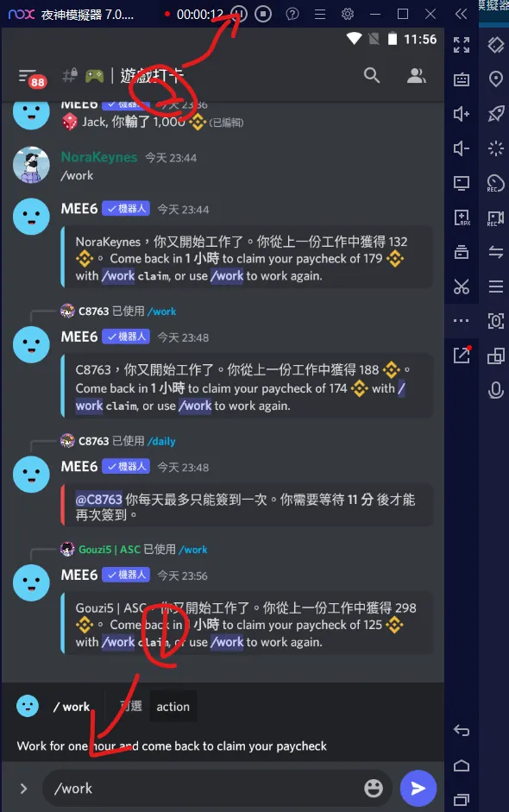Click Nox volume down icon
Image resolution: width=509 pixels, height=812 pixels.
pos(461,148)
